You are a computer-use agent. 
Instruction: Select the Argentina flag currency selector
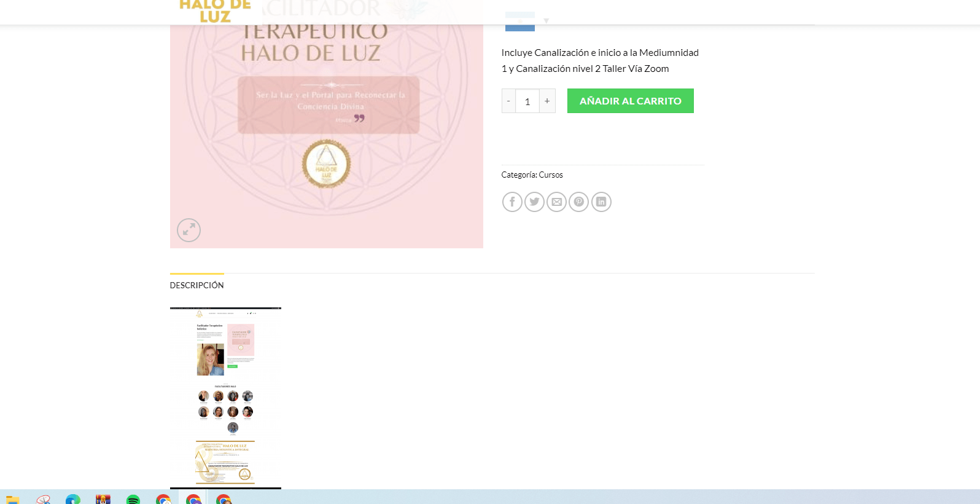click(520, 21)
